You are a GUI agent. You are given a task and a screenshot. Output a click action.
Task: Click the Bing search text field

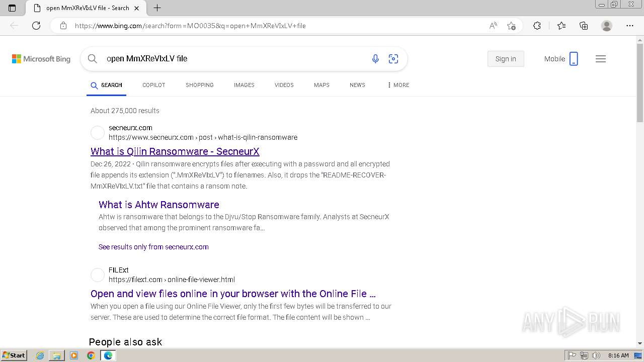pyautogui.click(x=234, y=59)
